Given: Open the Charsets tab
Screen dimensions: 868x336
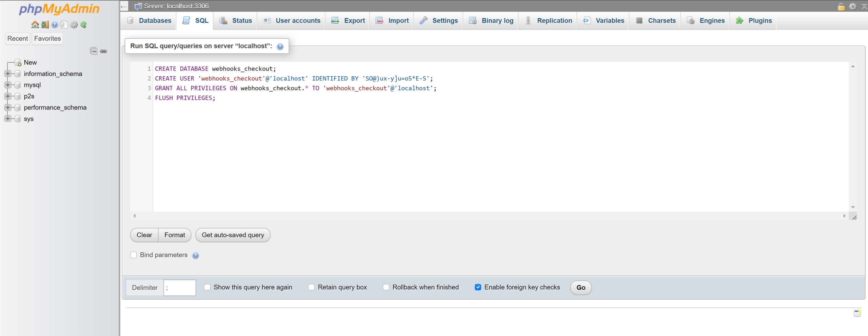Looking at the screenshot, I should (x=655, y=21).
